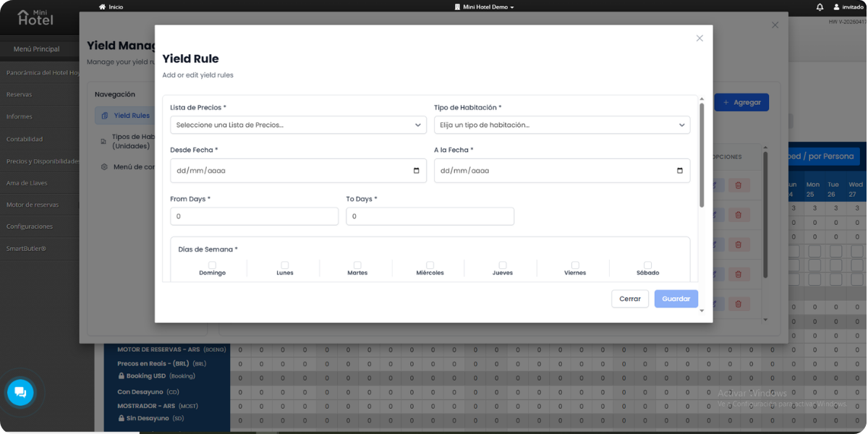Focus the To Days input field

(430, 216)
